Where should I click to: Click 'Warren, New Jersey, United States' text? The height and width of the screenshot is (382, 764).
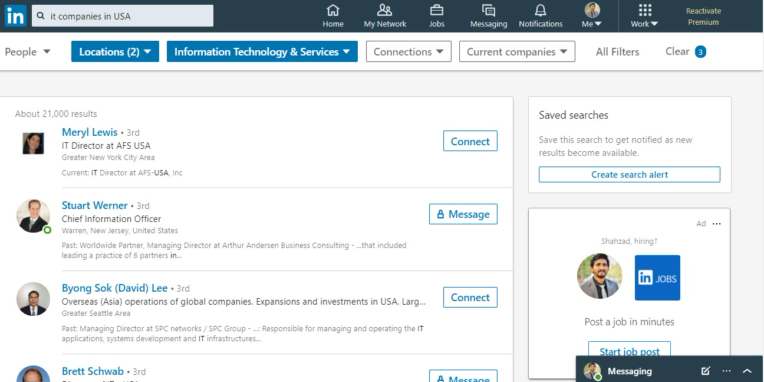120,230
